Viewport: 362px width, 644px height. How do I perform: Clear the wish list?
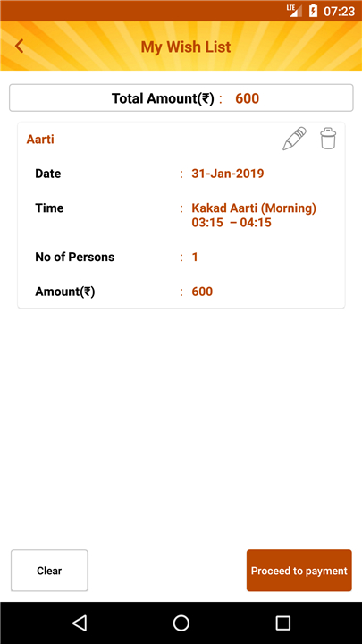pos(49,571)
